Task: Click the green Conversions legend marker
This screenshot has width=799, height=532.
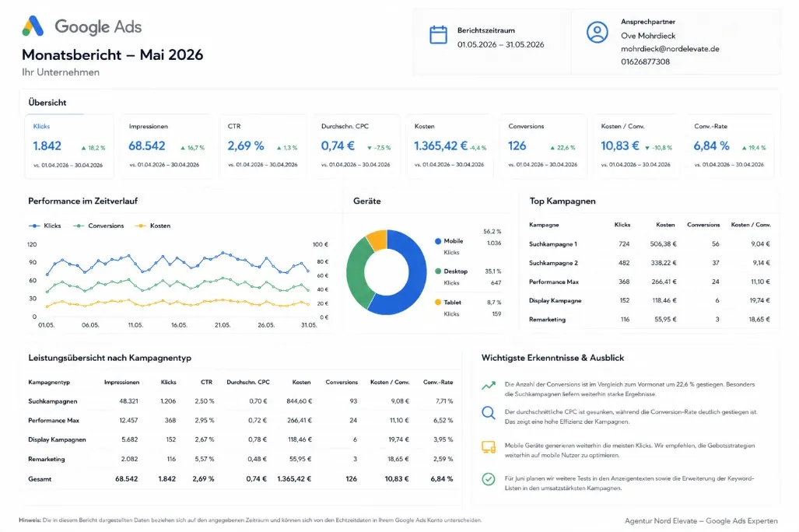Action: 78,226
